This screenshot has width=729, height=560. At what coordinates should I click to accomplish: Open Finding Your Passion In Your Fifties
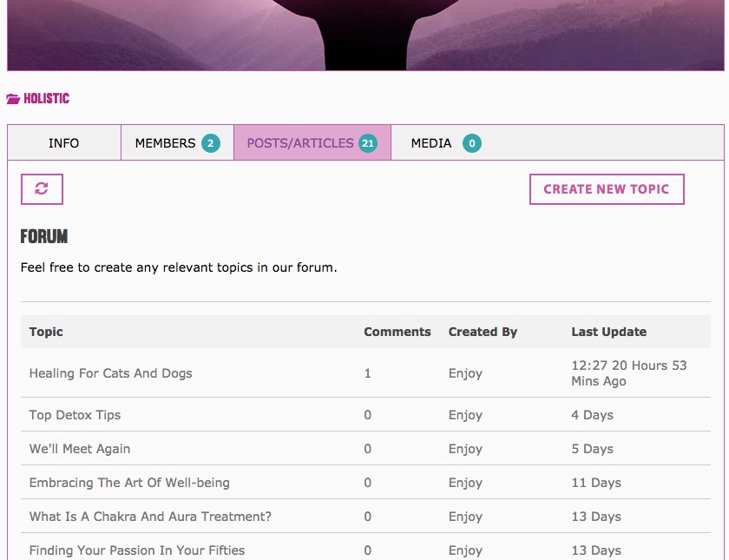137,550
